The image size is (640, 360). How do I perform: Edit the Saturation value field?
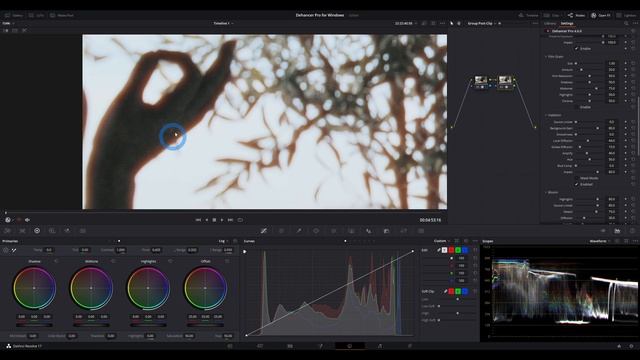click(189, 336)
